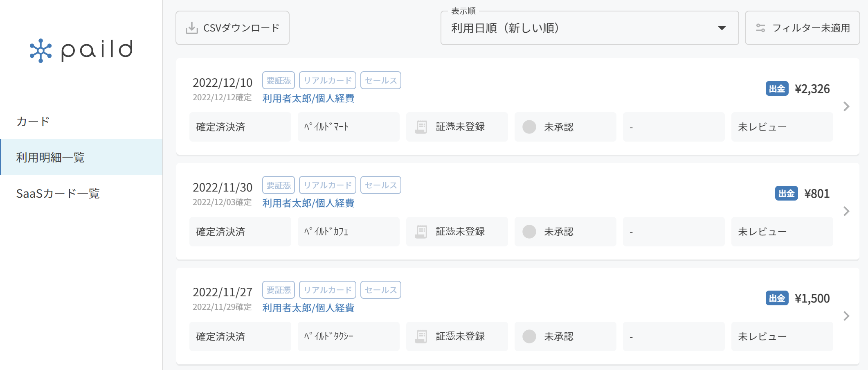Click the paild snowflake logo icon

tap(40, 51)
